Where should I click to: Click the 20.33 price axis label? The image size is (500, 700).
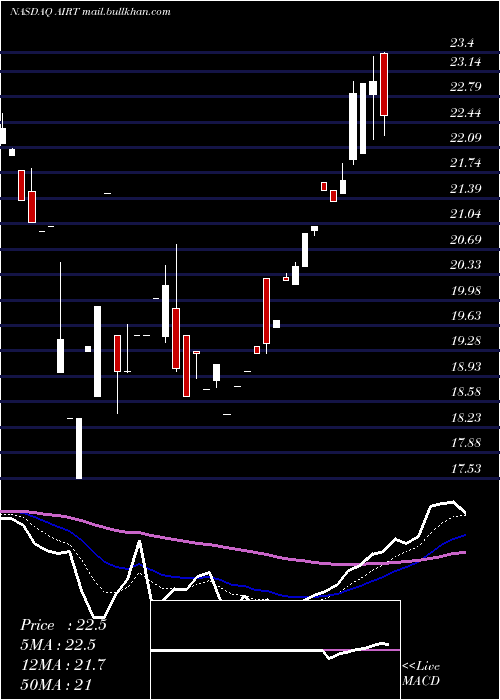pyautogui.click(x=466, y=265)
